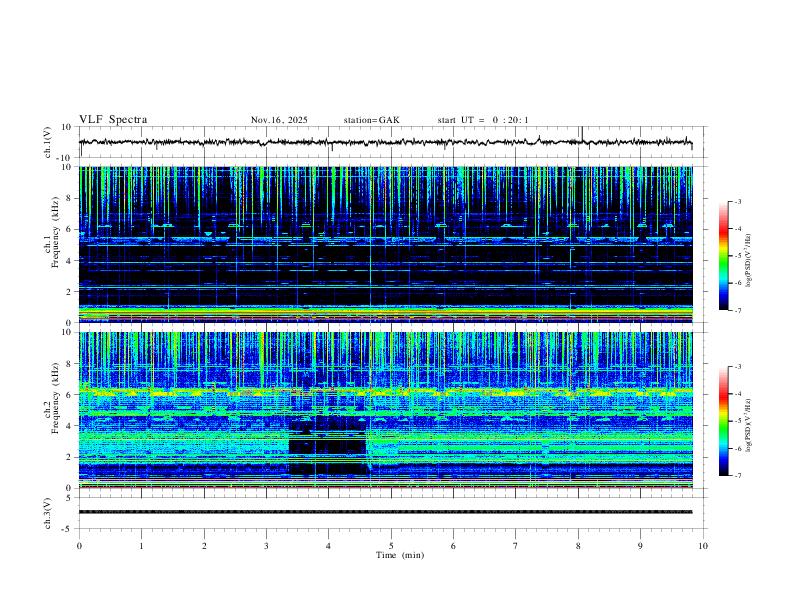
Task: Click time-axis tick label "4"
Action: point(329,546)
